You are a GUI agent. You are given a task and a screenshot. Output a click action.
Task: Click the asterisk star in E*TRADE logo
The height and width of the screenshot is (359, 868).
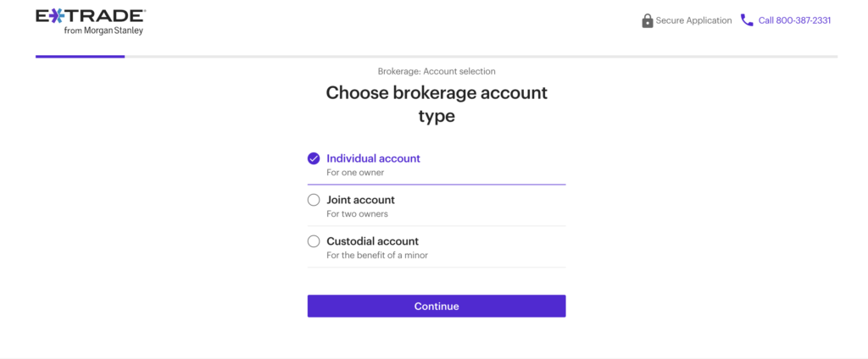pos(55,17)
